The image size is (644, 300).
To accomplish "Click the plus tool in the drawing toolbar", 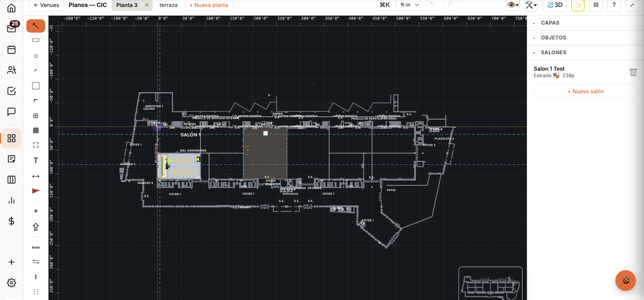I will [x=36, y=211].
